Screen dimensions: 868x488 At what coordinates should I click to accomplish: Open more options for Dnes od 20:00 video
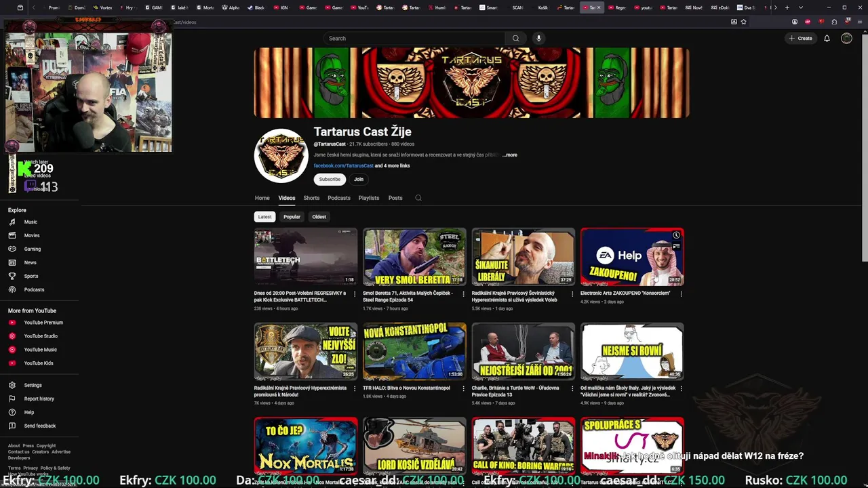(x=355, y=294)
